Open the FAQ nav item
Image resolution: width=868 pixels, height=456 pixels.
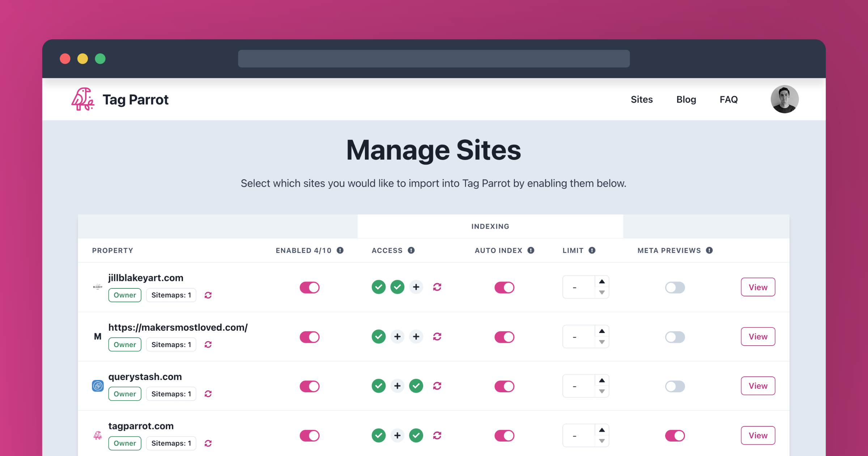click(x=728, y=100)
